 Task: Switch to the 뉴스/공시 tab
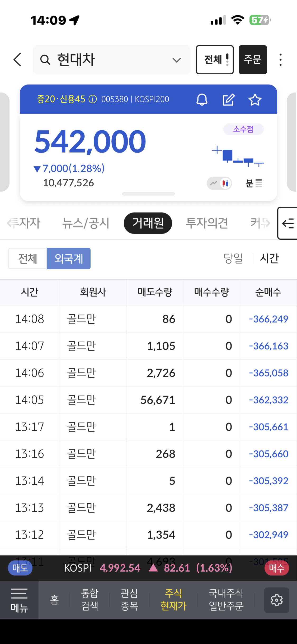pos(86,223)
